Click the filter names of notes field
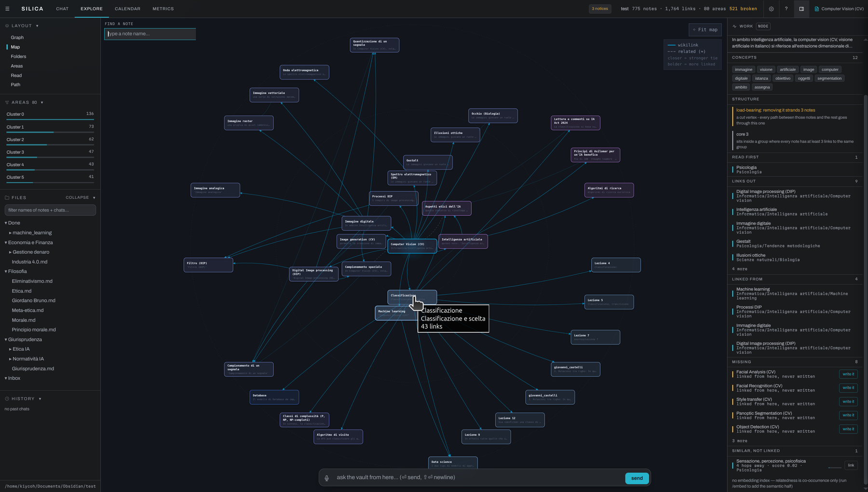Screen dimensions: 868x492 (x=50, y=210)
